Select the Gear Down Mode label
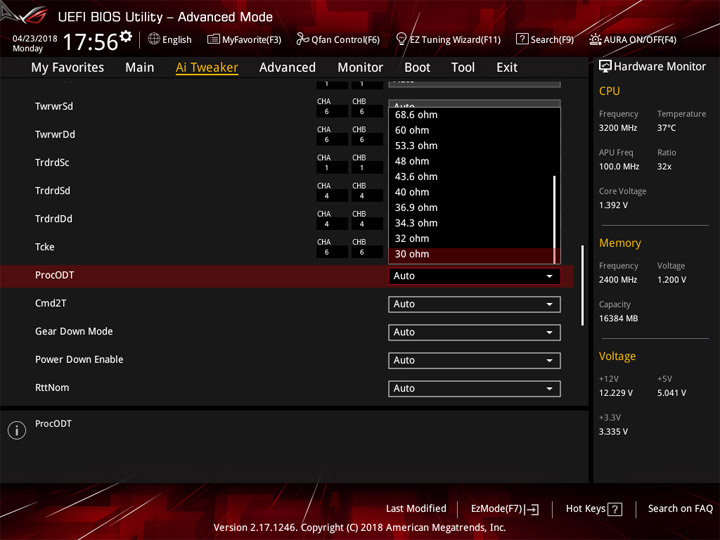720x540 pixels. (74, 332)
